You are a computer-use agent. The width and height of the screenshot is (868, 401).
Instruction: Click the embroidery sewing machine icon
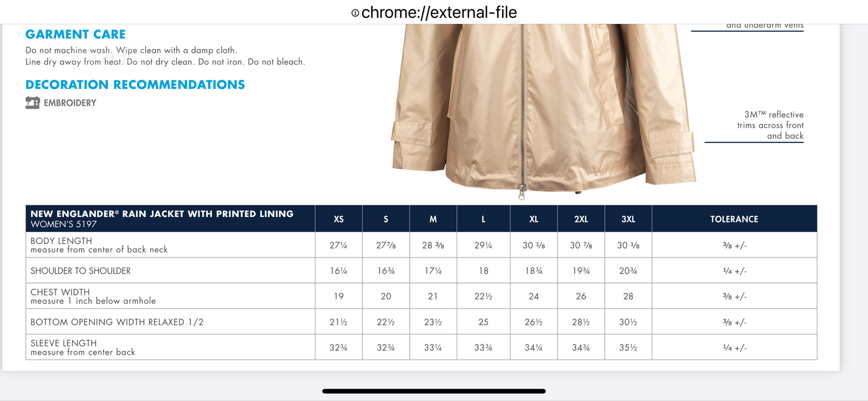(32, 103)
